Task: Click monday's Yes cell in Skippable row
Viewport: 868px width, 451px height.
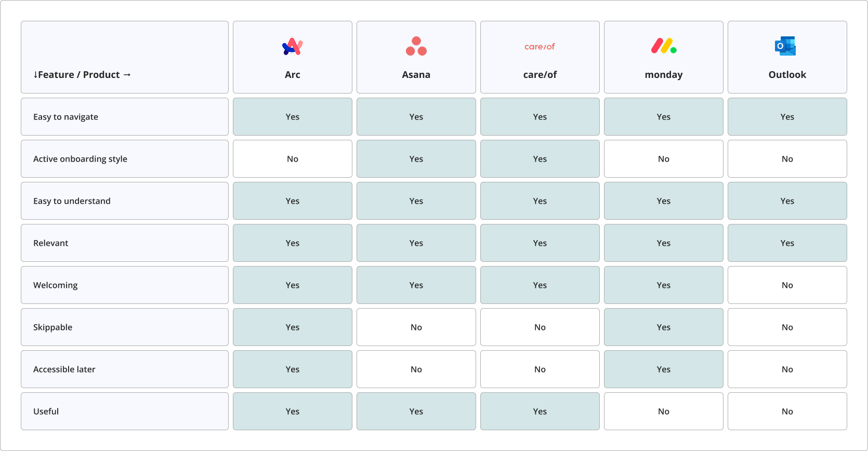Action: pyautogui.click(x=664, y=327)
